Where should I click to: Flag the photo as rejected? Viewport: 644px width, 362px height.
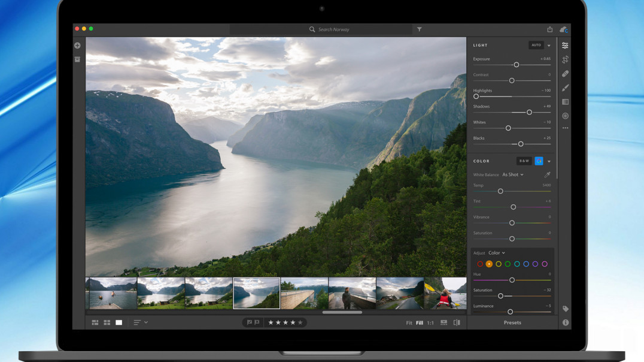click(257, 322)
